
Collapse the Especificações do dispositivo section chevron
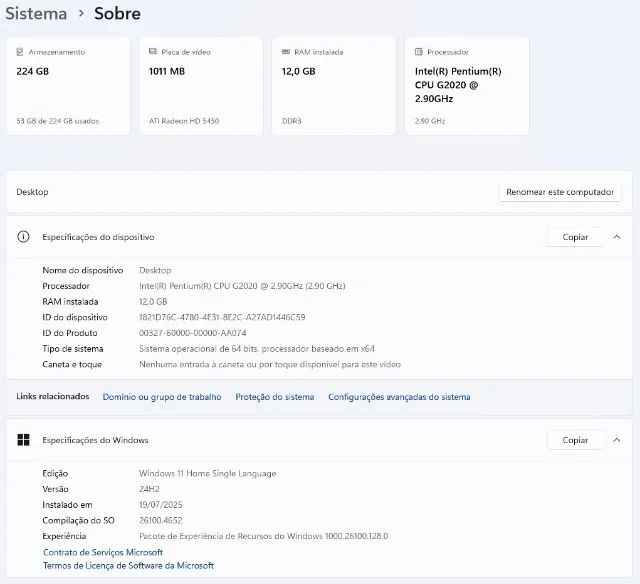(x=617, y=237)
